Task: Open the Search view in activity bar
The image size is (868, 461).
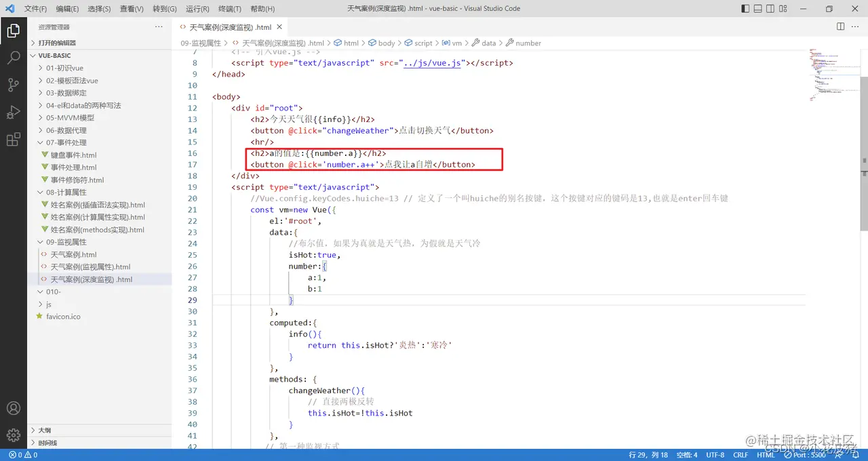Action: click(x=13, y=58)
